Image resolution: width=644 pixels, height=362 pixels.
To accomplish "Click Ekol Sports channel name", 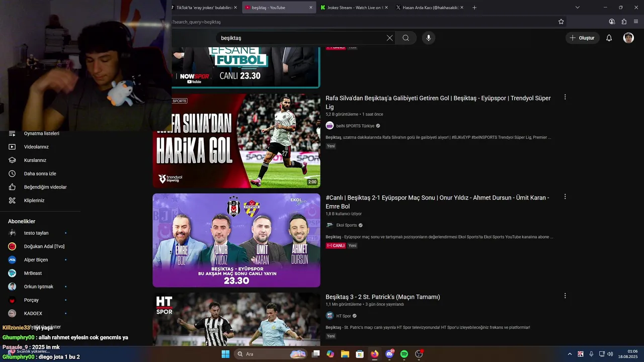I will tap(347, 225).
